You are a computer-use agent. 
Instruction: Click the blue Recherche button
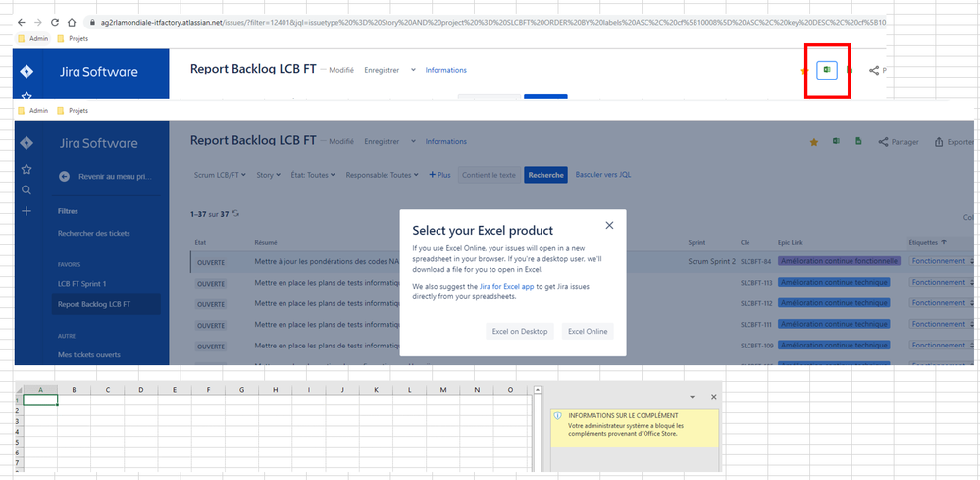(x=545, y=175)
